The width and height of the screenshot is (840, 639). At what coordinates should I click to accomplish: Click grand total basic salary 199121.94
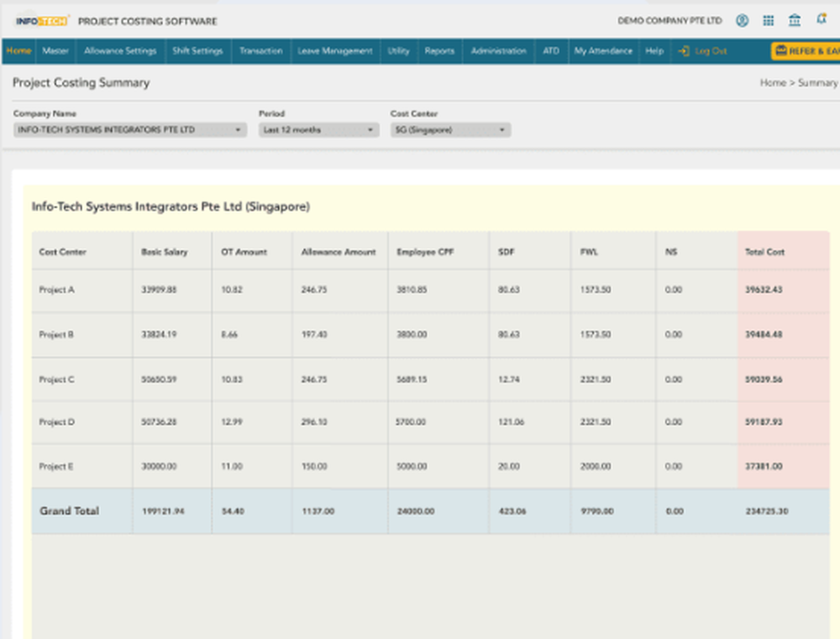163,511
